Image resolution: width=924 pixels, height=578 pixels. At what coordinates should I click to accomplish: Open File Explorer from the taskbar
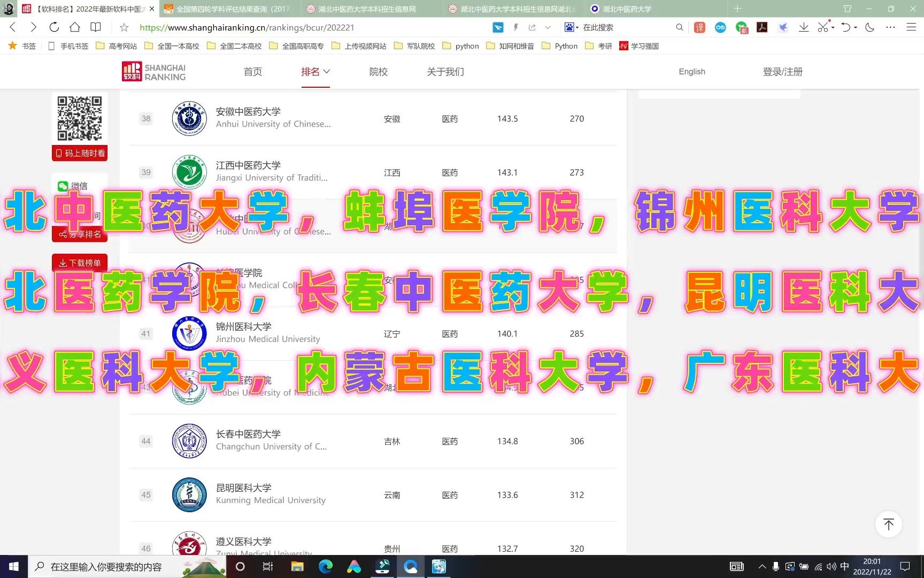tap(297, 566)
